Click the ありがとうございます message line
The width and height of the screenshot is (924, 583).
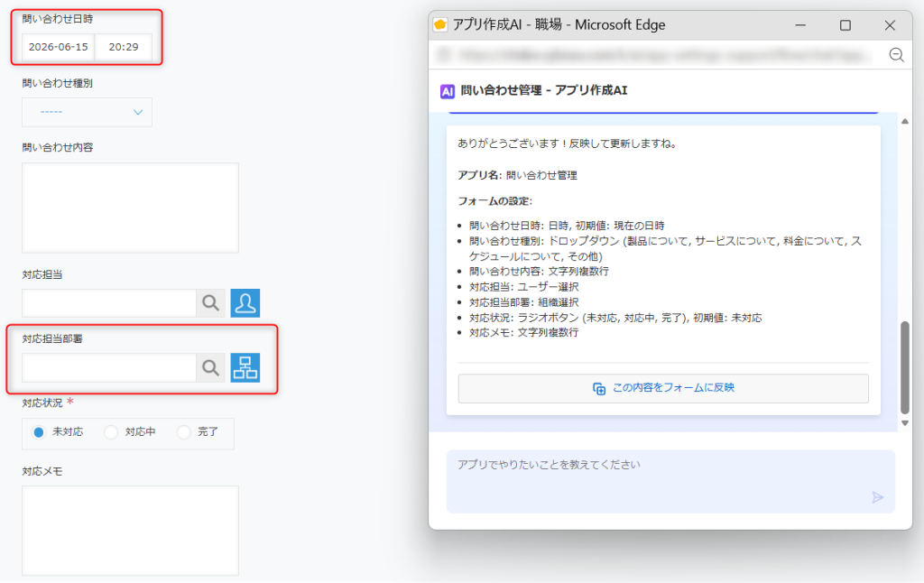567,143
